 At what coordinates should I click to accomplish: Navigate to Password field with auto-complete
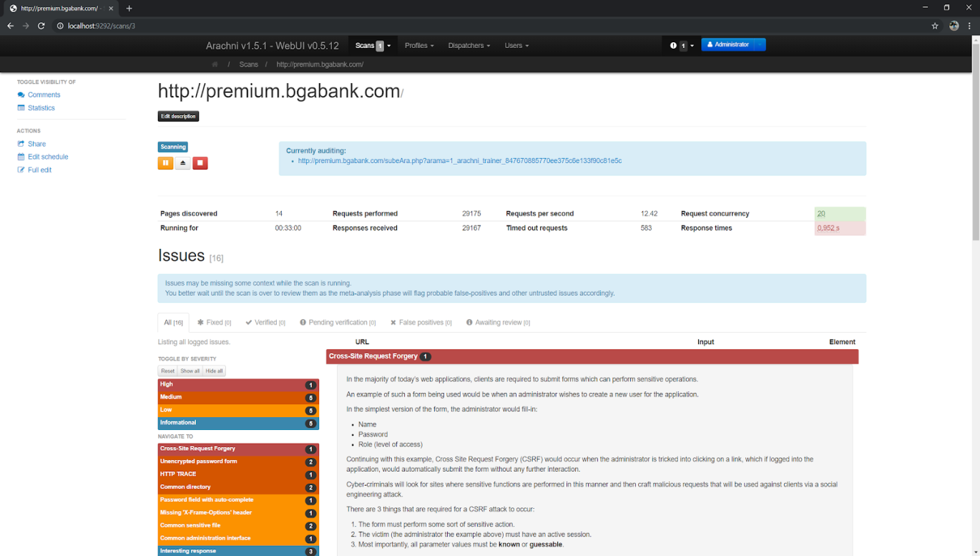(x=238, y=501)
